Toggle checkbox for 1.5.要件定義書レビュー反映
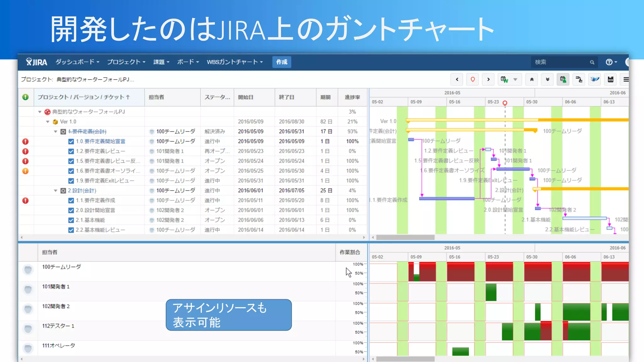The image size is (644, 362). pyautogui.click(x=71, y=161)
